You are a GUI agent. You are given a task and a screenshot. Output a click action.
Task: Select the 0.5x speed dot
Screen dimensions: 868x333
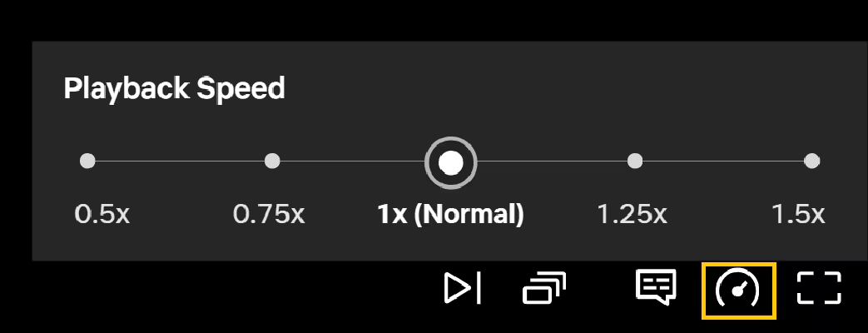[x=87, y=162]
